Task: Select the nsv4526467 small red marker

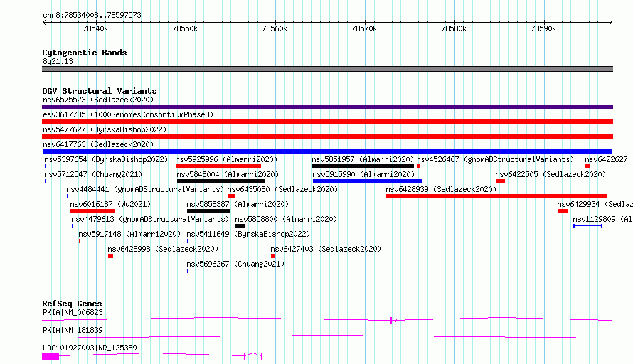Action: pyautogui.click(x=418, y=166)
